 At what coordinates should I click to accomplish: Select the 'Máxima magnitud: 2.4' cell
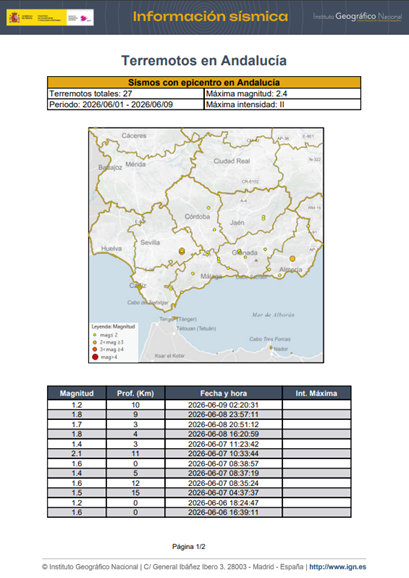[282, 94]
